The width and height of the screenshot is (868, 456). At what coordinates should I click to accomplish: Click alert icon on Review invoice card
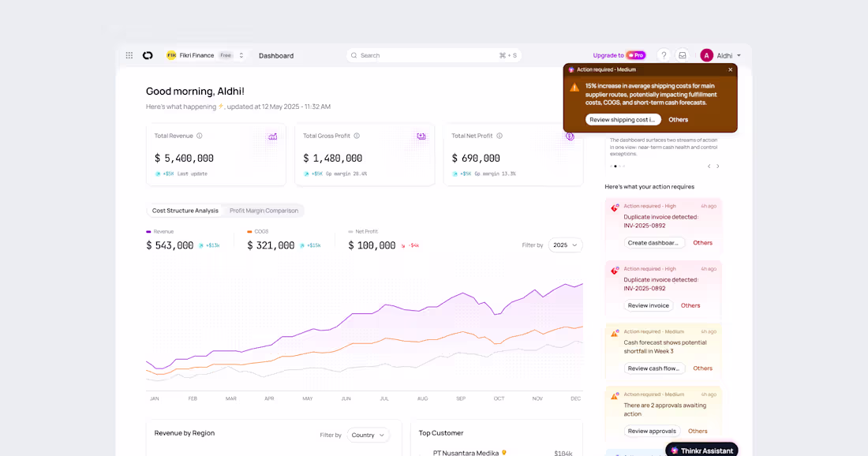615,271
